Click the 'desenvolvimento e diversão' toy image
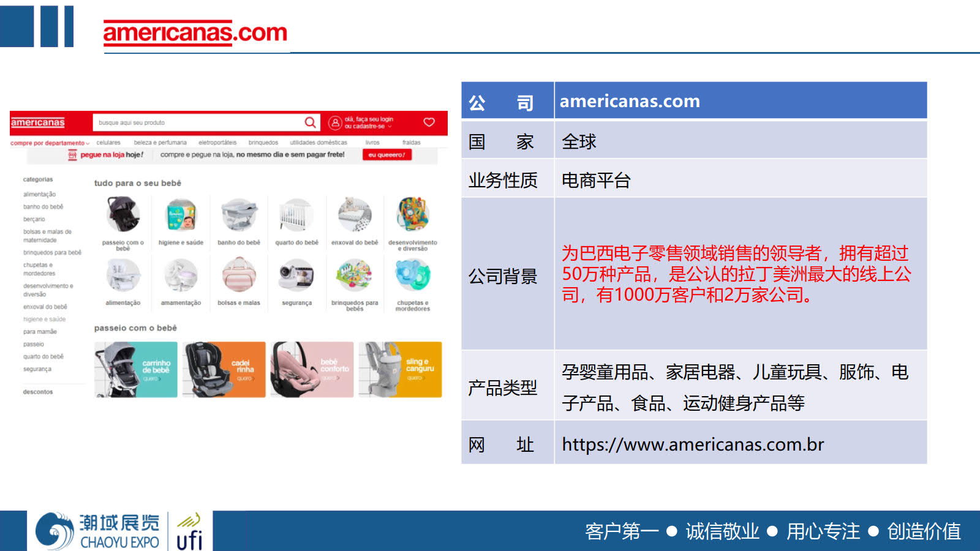 (413, 214)
